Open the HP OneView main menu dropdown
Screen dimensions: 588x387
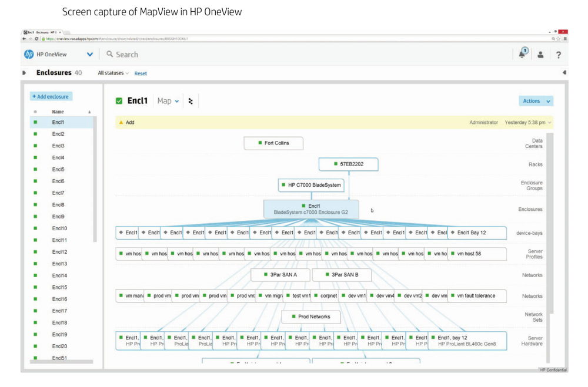(90, 55)
